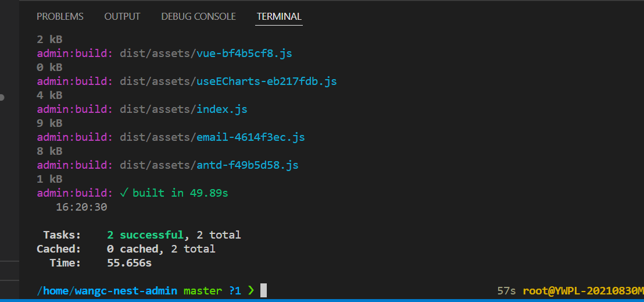The width and height of the screenshot is (644, 302).
Task: Click the 'Cached:' label
Action: click(x=59, y=249)
